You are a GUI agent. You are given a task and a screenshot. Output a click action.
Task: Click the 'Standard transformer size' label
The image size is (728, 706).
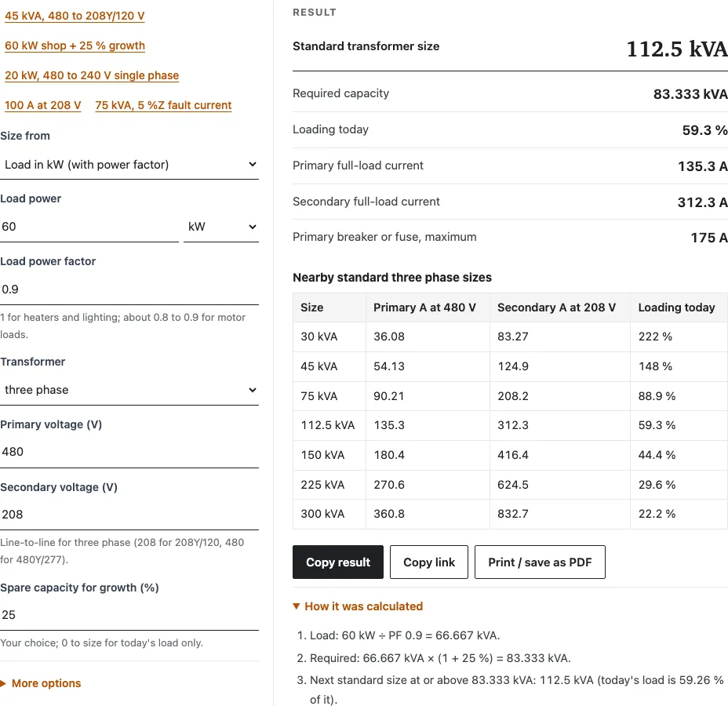point(366,46)
